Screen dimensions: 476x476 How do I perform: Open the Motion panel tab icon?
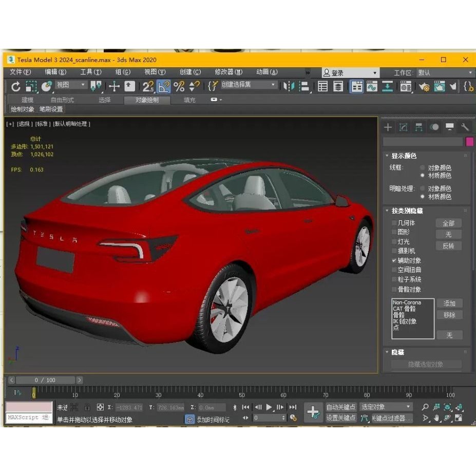(x=434, y=127)
